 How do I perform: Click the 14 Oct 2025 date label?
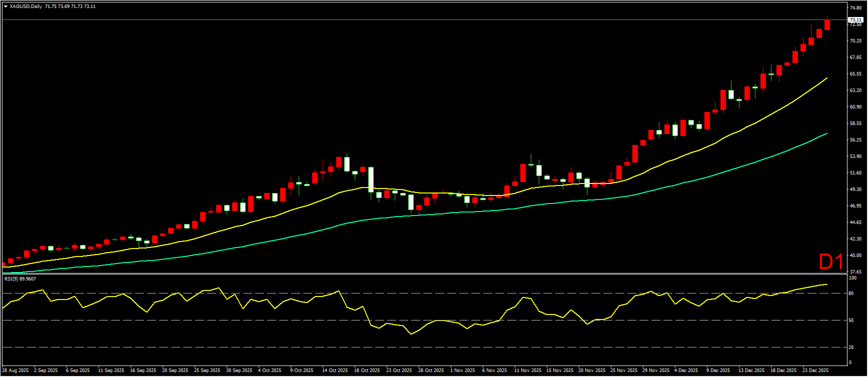[335, 370]
